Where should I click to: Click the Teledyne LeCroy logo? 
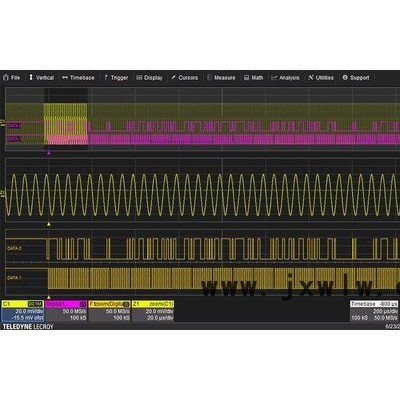click(x=28, y=326)
